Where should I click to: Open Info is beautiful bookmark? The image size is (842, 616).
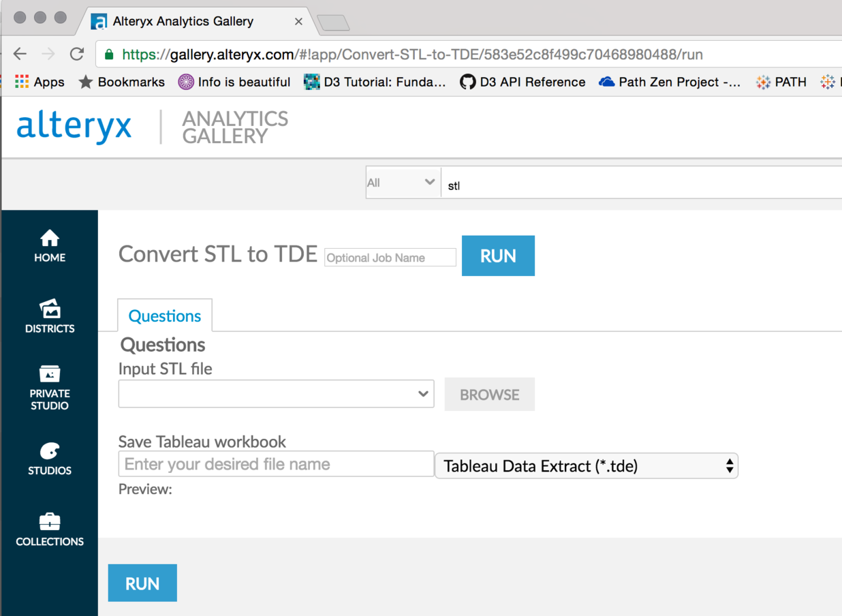coord(234,82)
